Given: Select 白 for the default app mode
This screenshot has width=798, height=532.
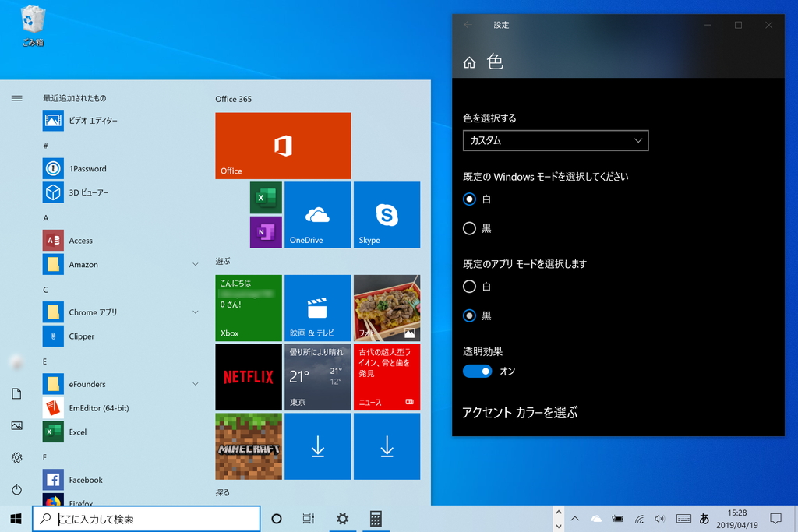Looking at the screenshot, I should click(469, 286).
